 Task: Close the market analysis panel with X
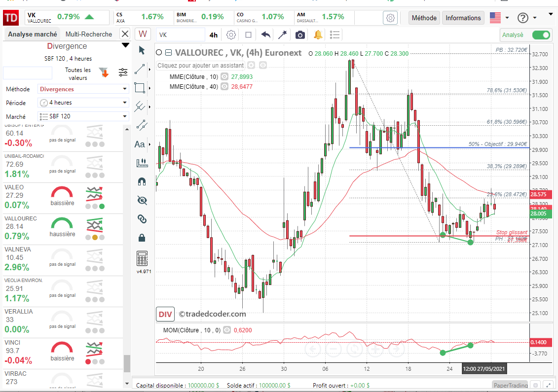point(125,34)
